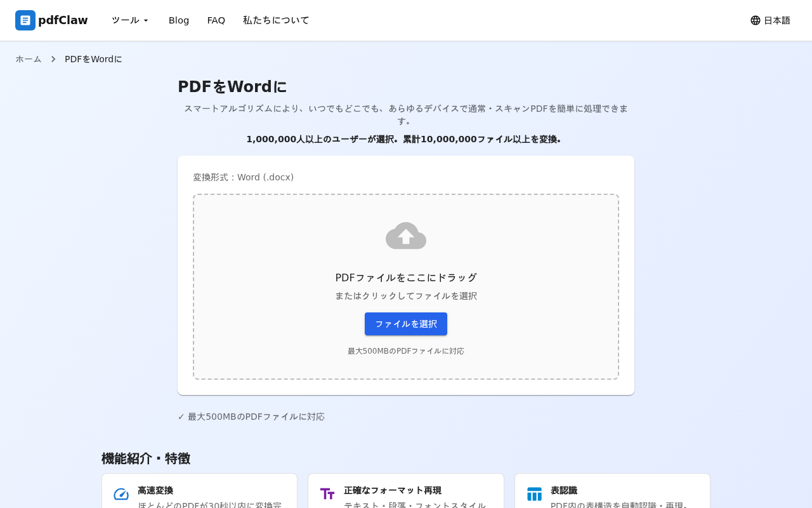Click the 表認識 table recognition icon
Image resolution: width=812 pixels, height=508 pixels.
[534, 493]
